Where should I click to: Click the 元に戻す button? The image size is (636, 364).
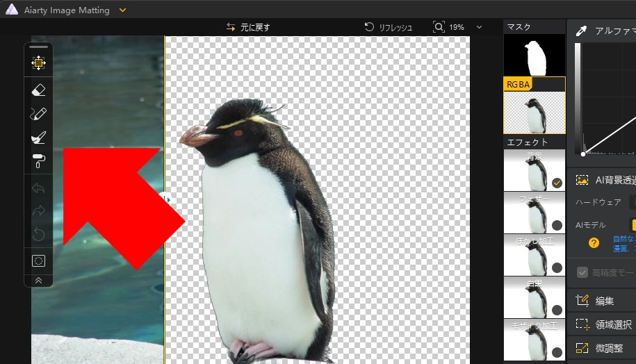point(248,27)
